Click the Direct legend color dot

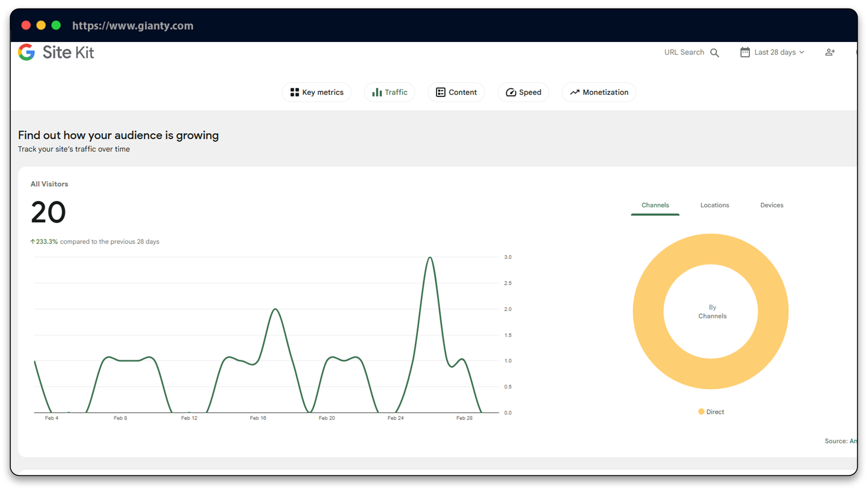coord(701,412)
